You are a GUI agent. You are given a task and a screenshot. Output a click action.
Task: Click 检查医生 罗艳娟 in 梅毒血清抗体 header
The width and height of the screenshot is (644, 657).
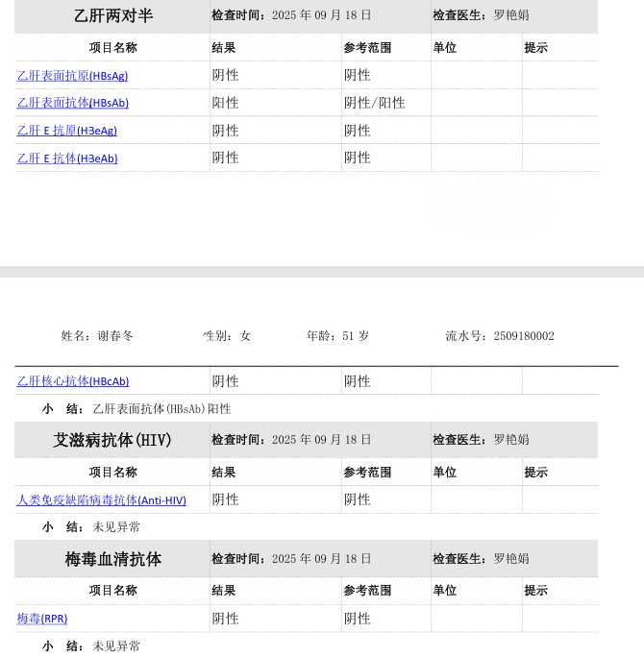[510, 559]
